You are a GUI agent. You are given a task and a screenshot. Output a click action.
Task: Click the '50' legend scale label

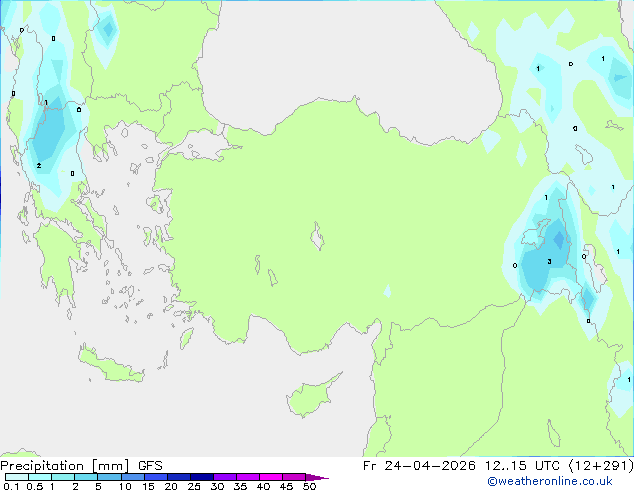309,486
